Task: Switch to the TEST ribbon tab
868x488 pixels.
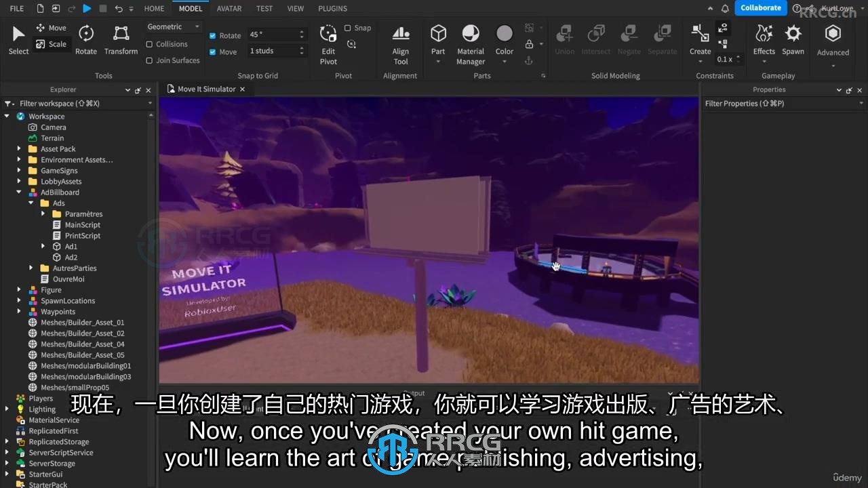Action: point(264,8)
